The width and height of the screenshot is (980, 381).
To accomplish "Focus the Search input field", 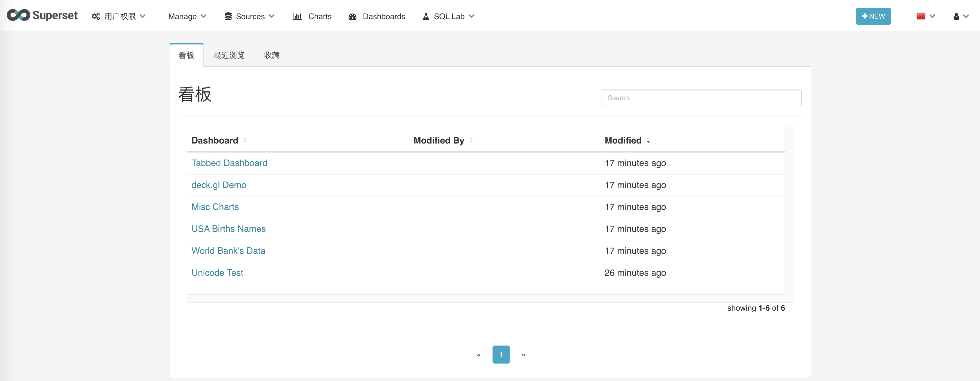I will 701,98.
